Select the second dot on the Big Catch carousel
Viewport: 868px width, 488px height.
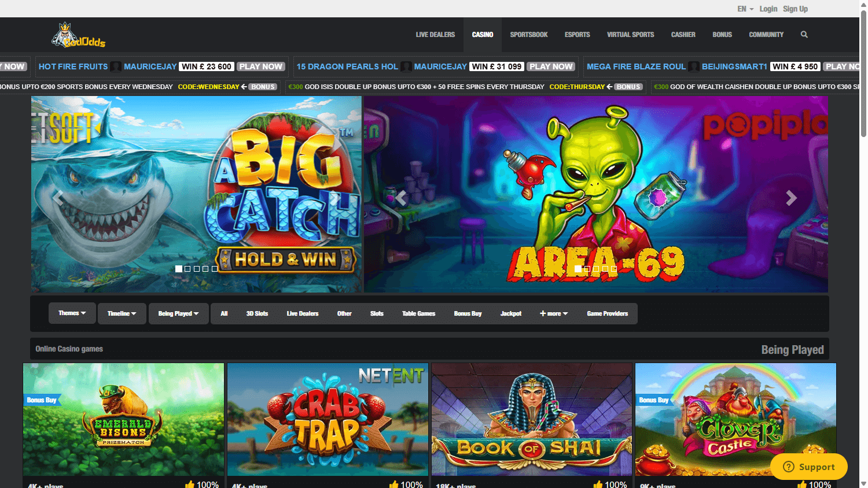[x=187, y=269]
